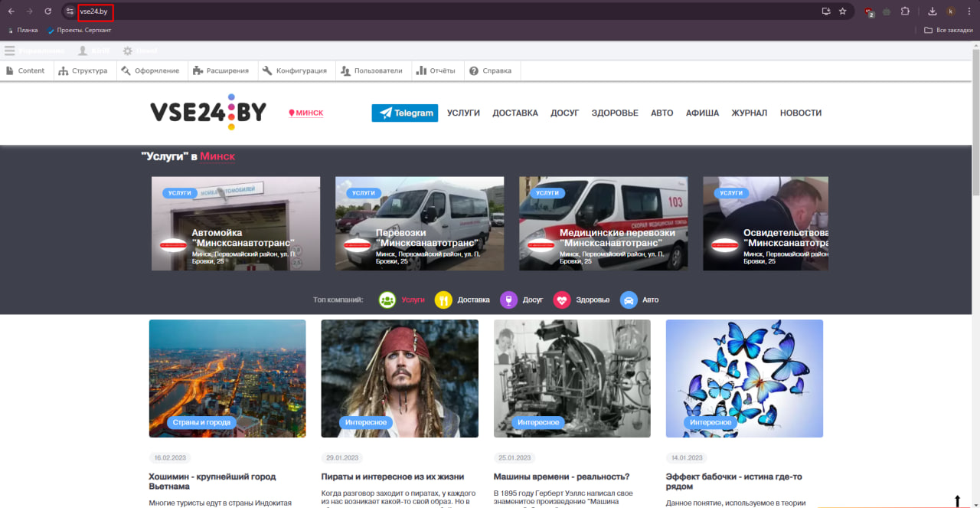
Task: Click the yellow Доставка fork-and-knife icon
Action: (443, 300)
